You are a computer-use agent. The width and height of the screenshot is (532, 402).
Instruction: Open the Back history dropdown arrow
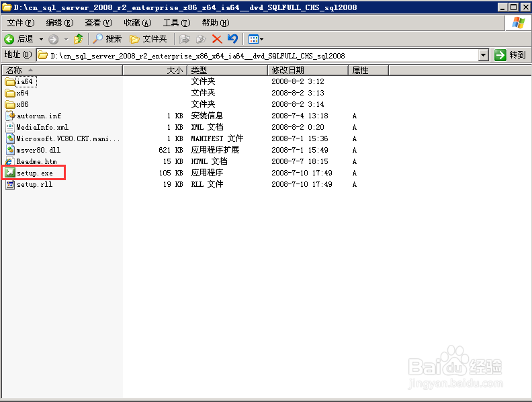point(41,40)
